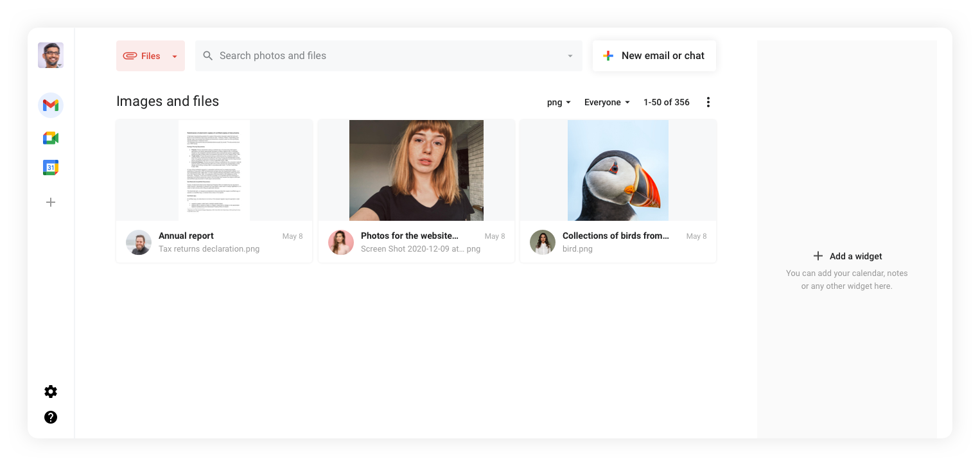Image resolution: width=980 pixels, height=466 pixels.
Task: Open Google Calendar from the sidebar
Action: [51, 167]
